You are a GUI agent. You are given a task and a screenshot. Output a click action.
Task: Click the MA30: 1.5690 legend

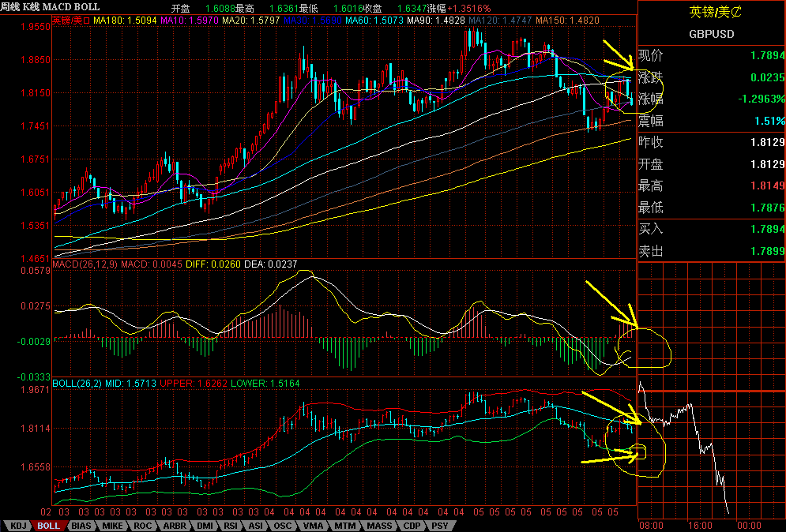click(x=313, y=21)
